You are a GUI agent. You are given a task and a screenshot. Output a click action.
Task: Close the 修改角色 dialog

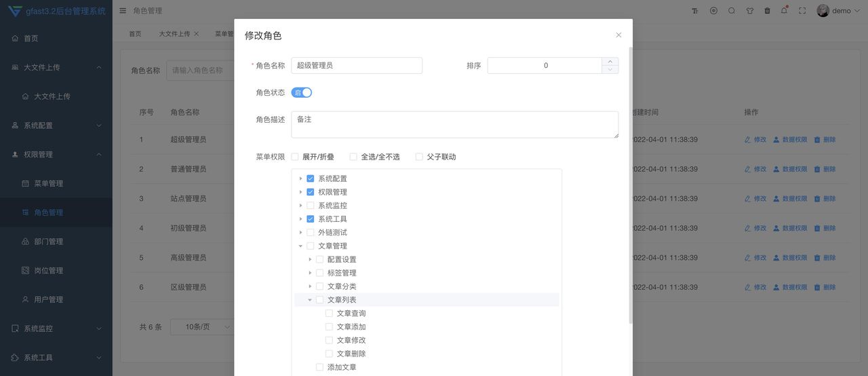click(x=618, y=35)
